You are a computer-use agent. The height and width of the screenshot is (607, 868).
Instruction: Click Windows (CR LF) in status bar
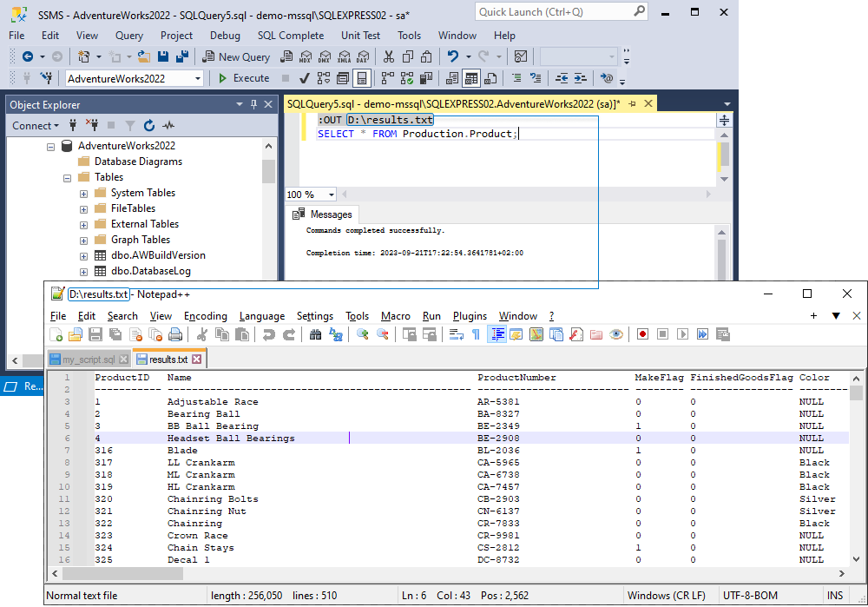[x=667, y=596]
